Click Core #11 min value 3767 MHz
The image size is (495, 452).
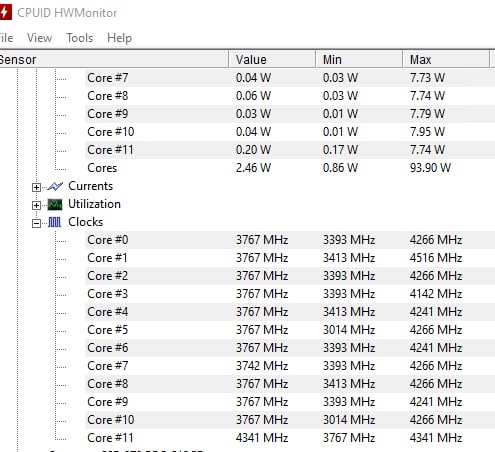pos(349,438)
